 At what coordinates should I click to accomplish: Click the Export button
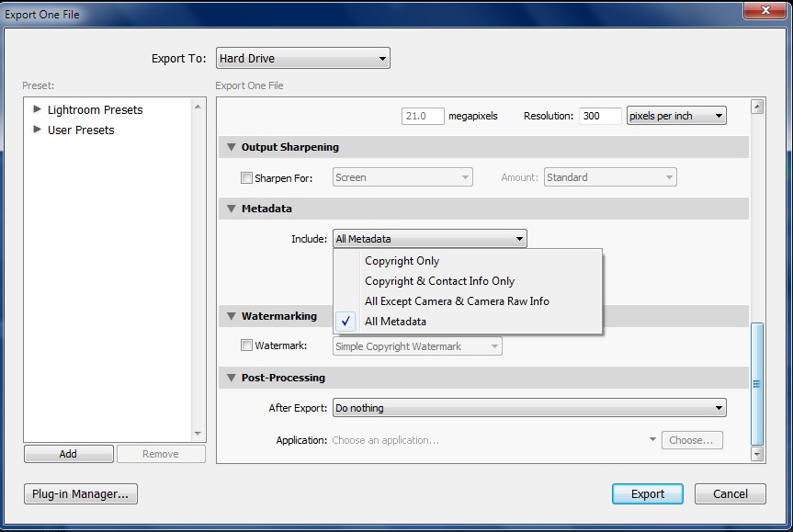(x=647, y=493)
